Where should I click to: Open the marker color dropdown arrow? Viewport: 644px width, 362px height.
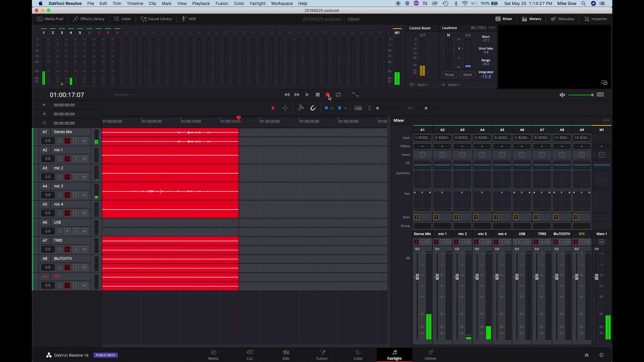tap(345, 108)
